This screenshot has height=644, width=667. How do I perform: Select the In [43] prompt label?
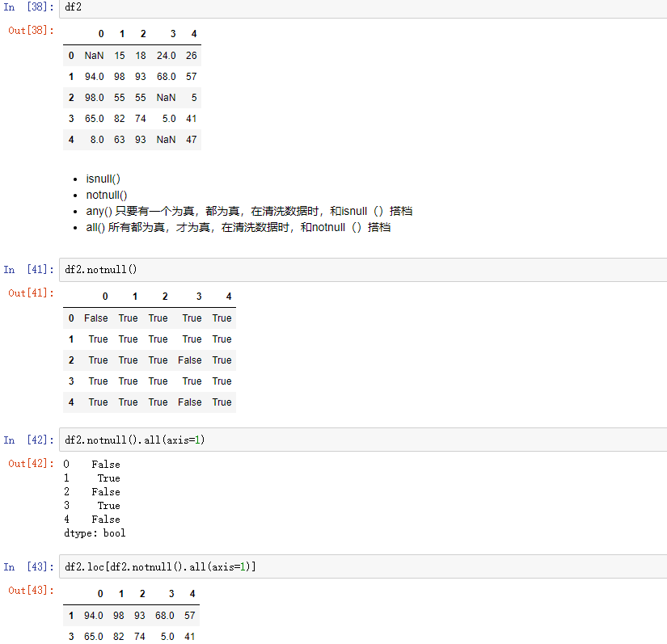(x=29, y=566)
